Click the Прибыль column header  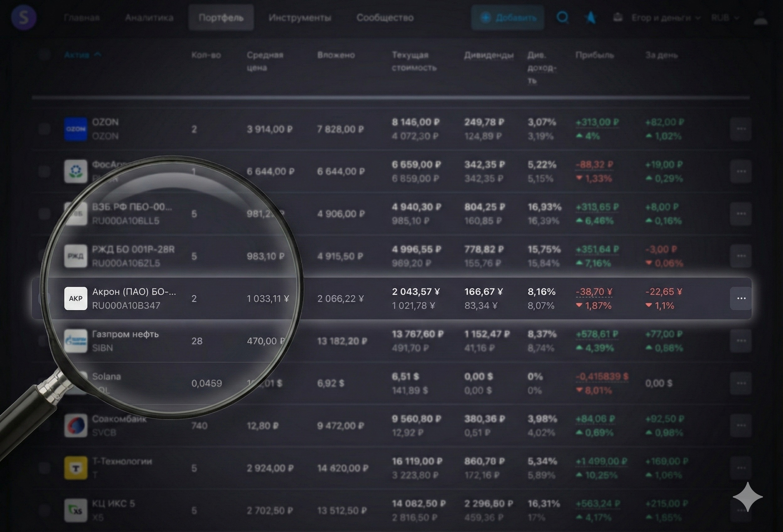pyautogui.click(x=594, y=55)
